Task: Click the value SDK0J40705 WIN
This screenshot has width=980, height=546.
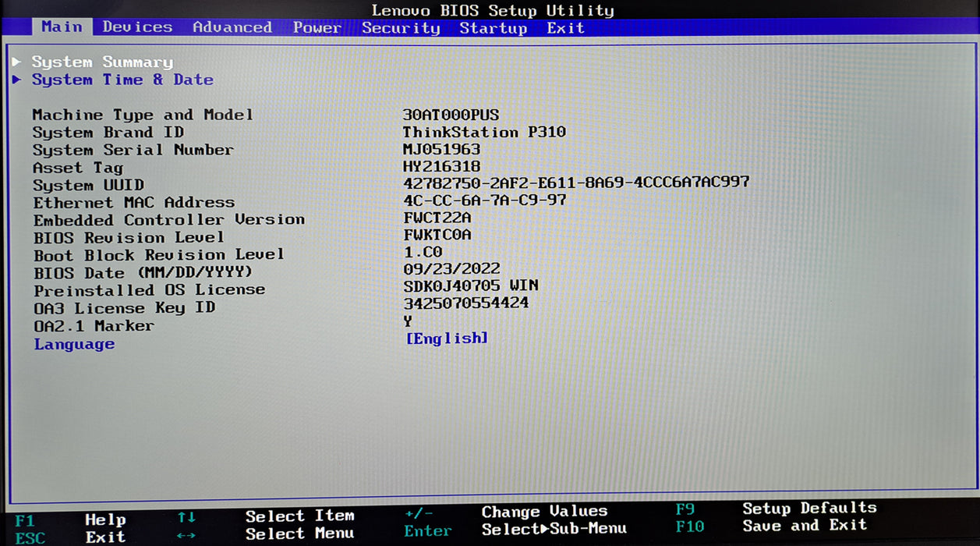Action: click(471, 286)
